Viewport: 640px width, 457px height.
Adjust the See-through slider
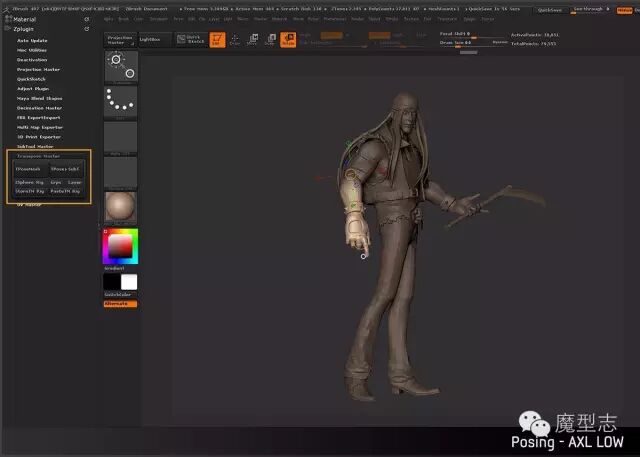(591, 10)
